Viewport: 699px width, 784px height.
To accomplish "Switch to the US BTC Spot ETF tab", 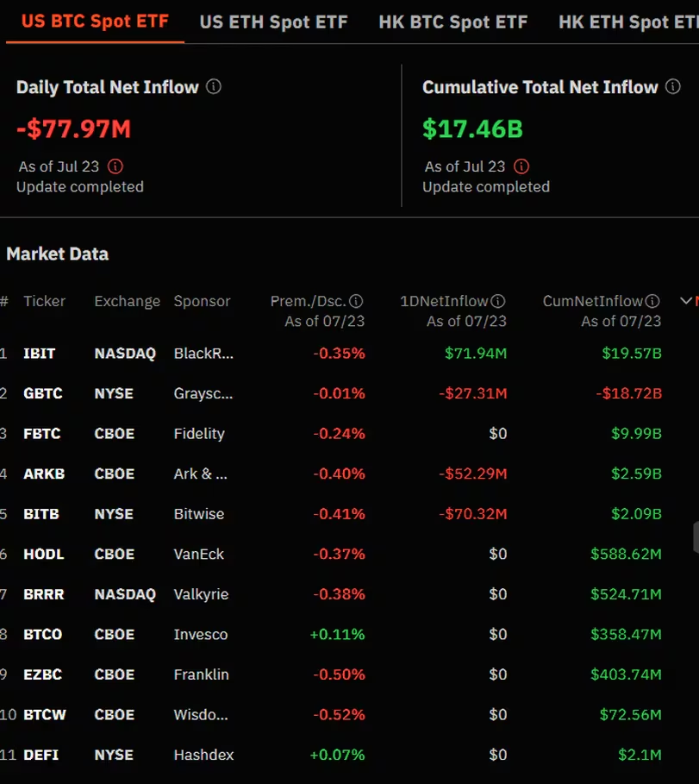I will coord(95,22).
